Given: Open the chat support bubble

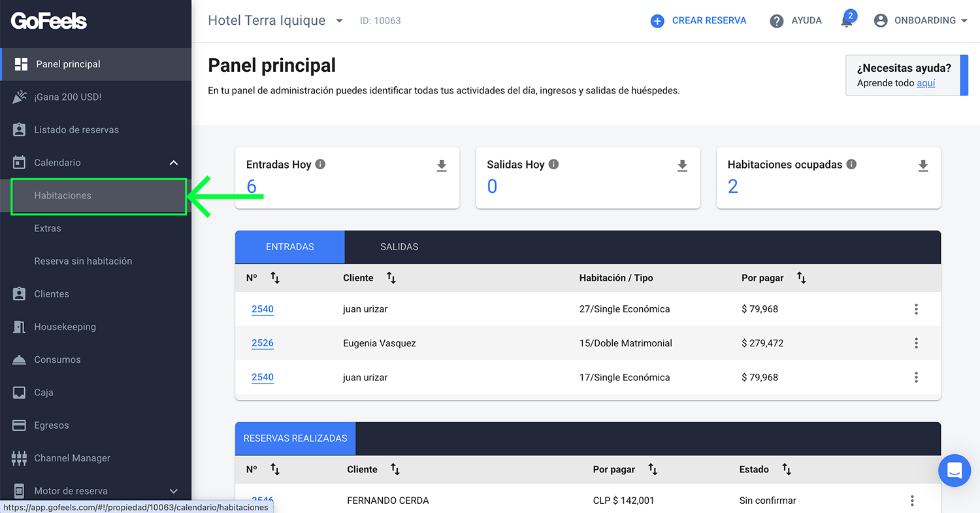Looking at the screenshot, I should click(954, 470).
